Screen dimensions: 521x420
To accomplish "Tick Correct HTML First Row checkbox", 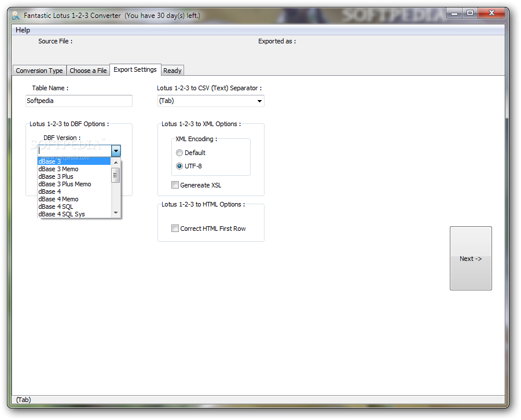I will tap(175, 229).
